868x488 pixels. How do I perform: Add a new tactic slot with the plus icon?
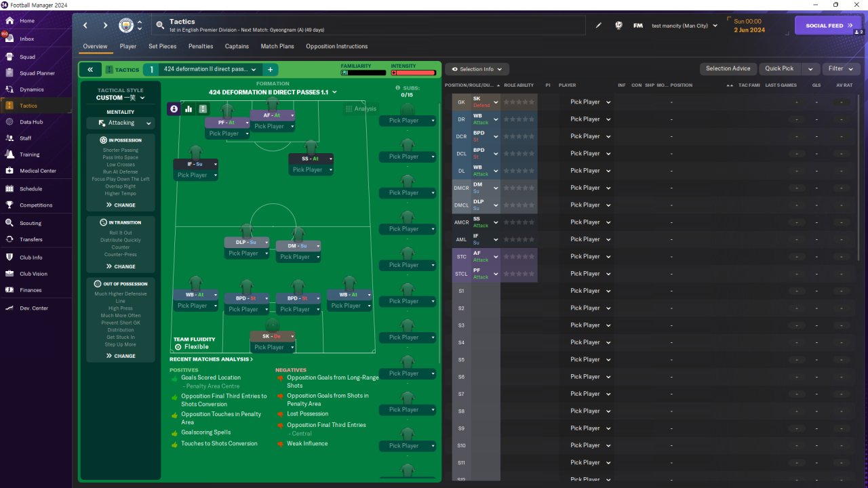pyautogui.click(x=270, y=69)
